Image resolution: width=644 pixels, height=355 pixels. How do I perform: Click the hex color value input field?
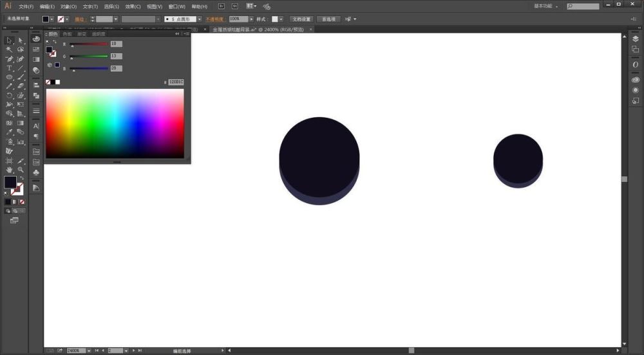point(176,82)
